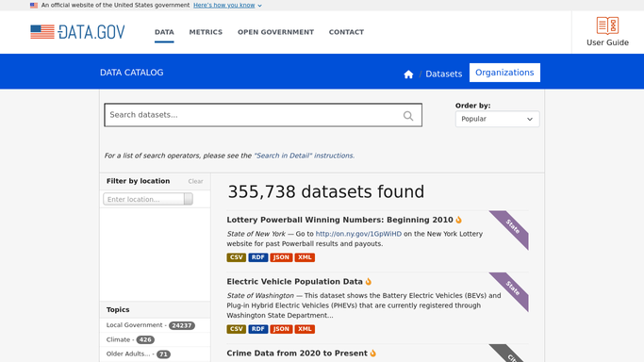
Task: Open OPEN GOVERNMENT navigation item
Action: pyautogui.click(x=275, y=32)
